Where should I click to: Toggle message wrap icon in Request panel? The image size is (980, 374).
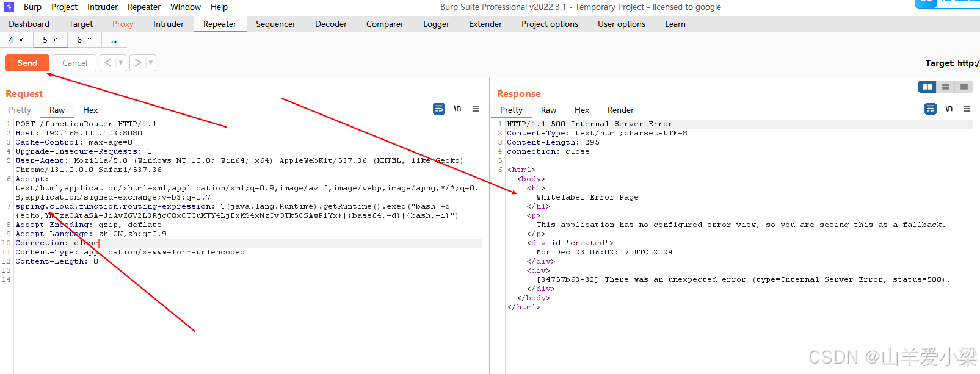pos(439,109)
